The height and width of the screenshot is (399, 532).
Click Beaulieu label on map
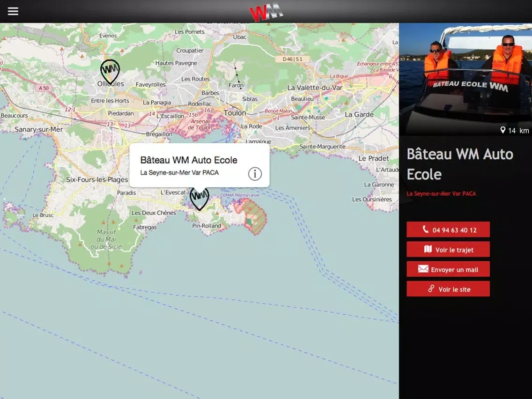pos(303,99)
